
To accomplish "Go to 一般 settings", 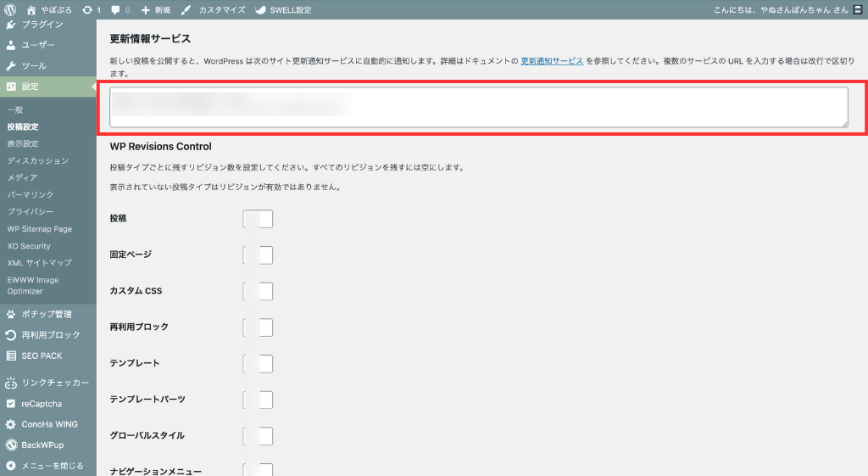I will [15, 109].
